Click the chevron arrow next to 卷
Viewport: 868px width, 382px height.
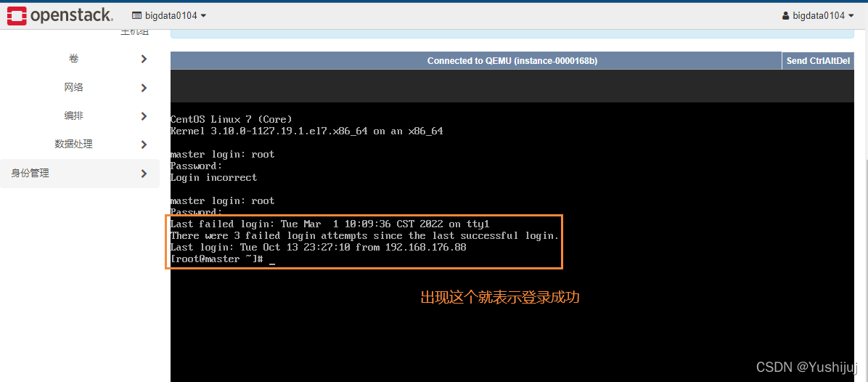[144, 59]
